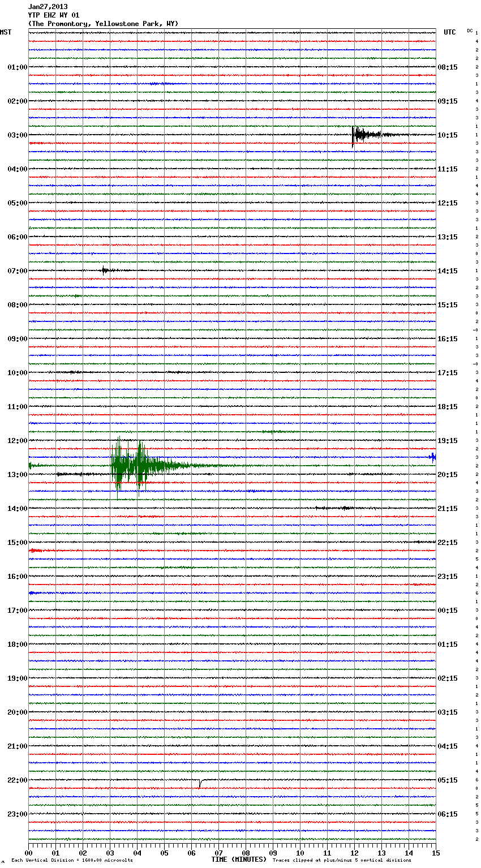This screenshot has width=481, height=868.
Task: Select the 18:00 MST time label
Action: coord(17,644)
